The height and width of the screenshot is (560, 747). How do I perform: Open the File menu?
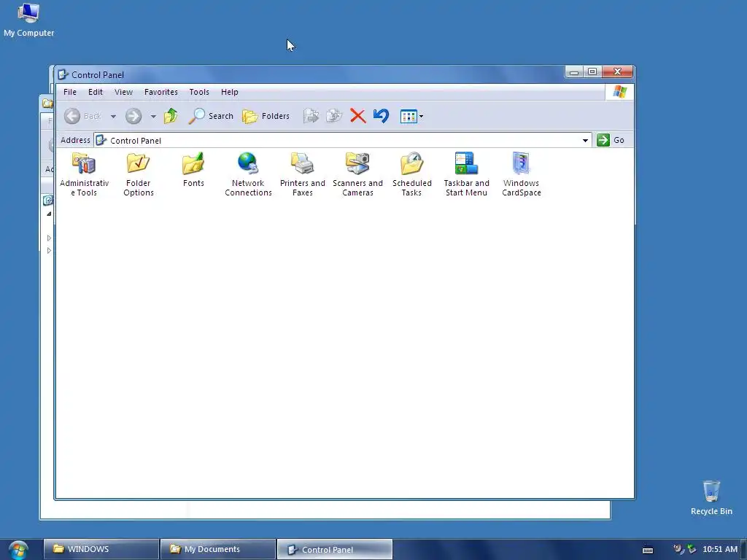click(x=70, y=92)
